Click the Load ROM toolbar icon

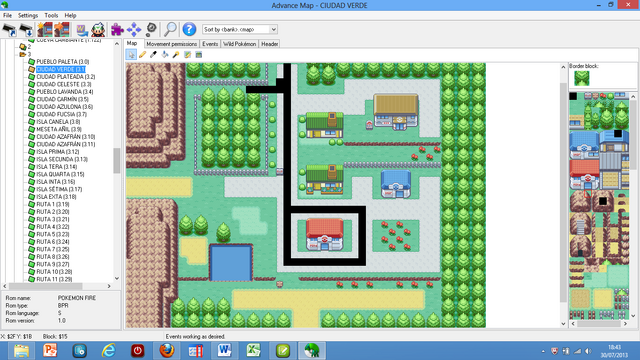[x=9, y=29]
